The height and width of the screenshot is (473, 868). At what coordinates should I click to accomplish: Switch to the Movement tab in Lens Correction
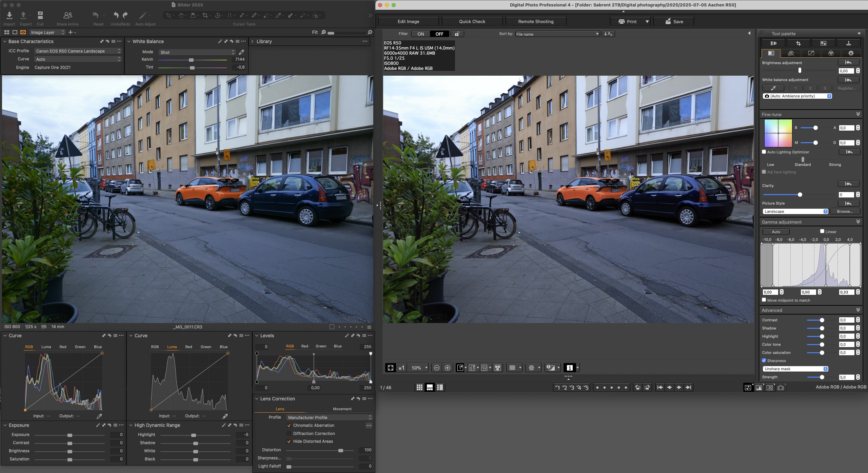coord(342,409)
